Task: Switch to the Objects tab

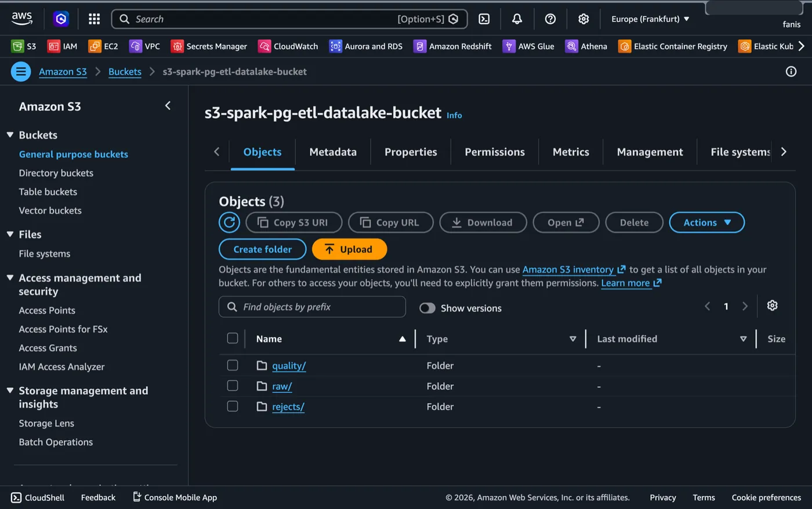Action: point(262,152)
